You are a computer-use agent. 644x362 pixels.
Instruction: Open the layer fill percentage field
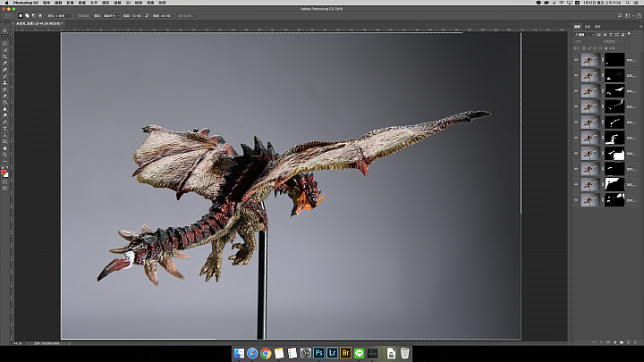tap(623, 48)
